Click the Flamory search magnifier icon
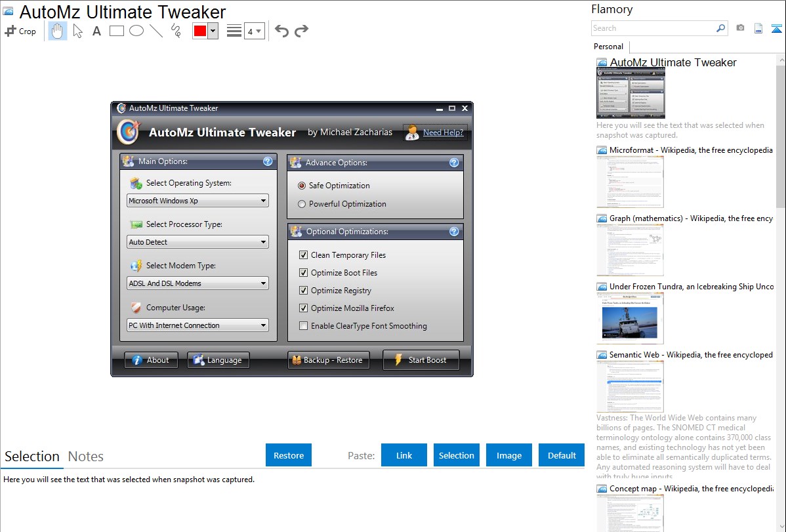 [720, 28]
